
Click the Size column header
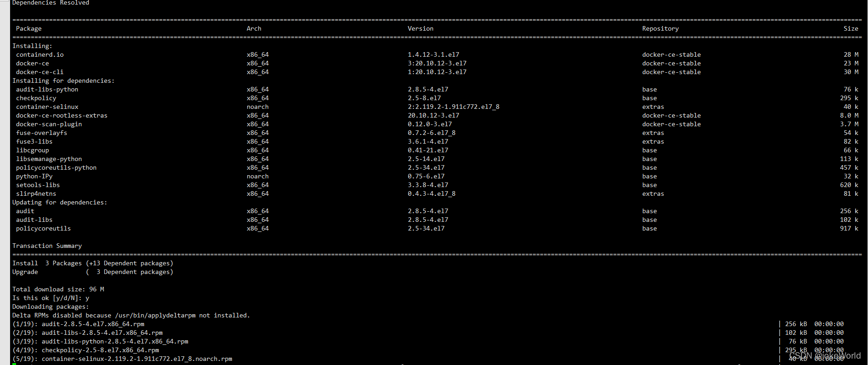coord(851,28)
